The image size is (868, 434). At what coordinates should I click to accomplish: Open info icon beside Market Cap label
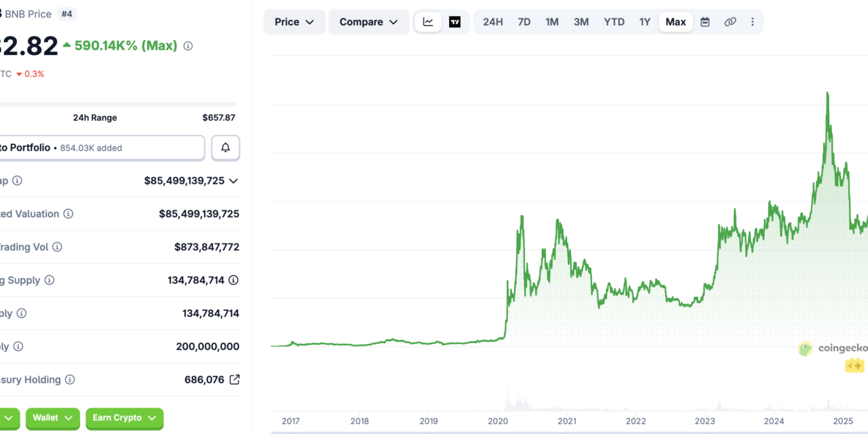click(x=17, y=180)
